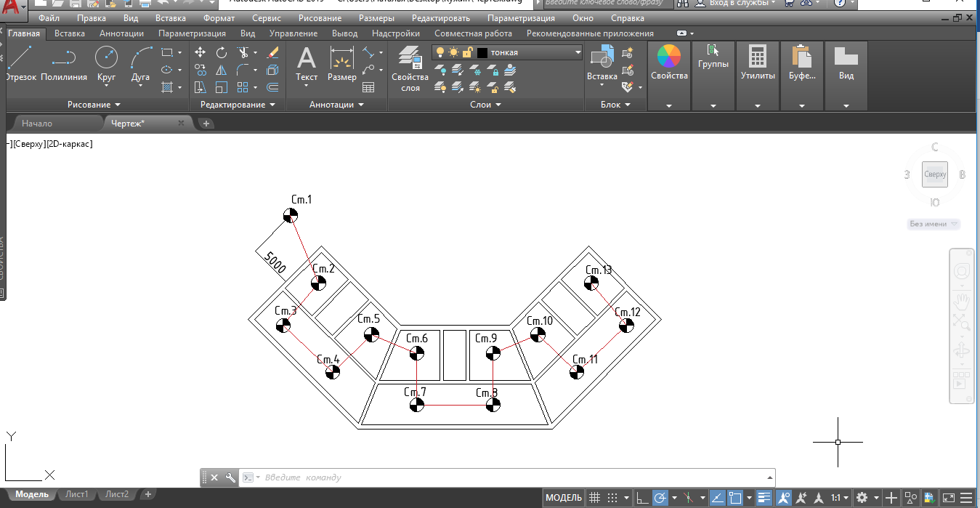
Task: Expand the Редактирование panel
Action: coord(238,105)
